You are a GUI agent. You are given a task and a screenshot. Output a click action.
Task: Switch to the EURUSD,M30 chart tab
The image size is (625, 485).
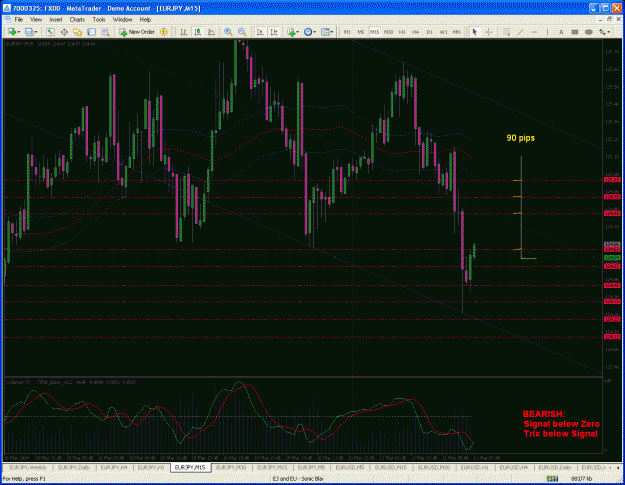pyautogui.click(x=434, y=467)
